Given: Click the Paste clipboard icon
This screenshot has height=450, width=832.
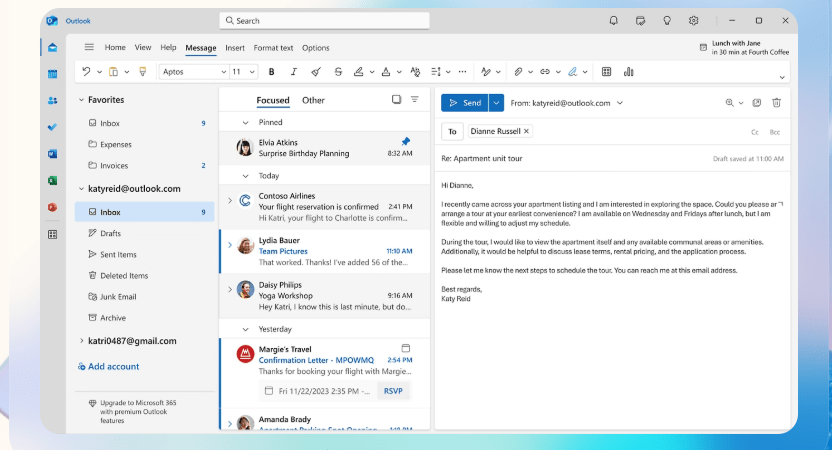Looking at the screenshot, I should (x=113, y=72).
